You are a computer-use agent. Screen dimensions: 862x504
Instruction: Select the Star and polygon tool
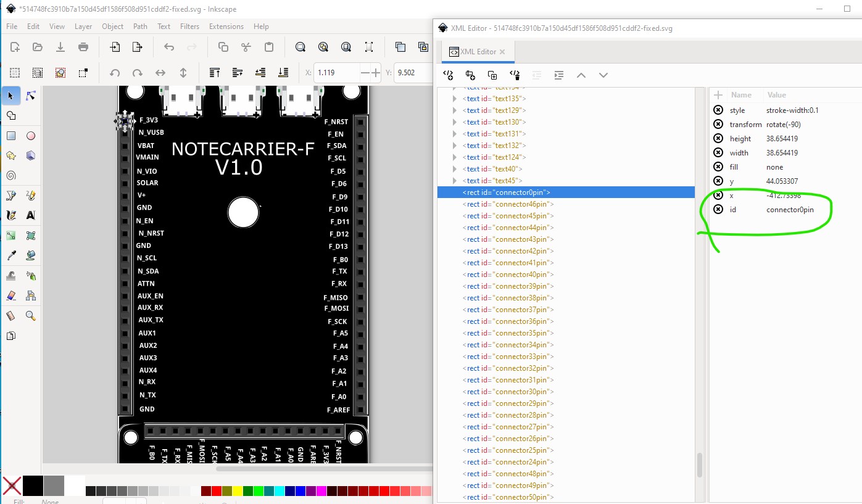pyautogui.click(x=11, y=155)
